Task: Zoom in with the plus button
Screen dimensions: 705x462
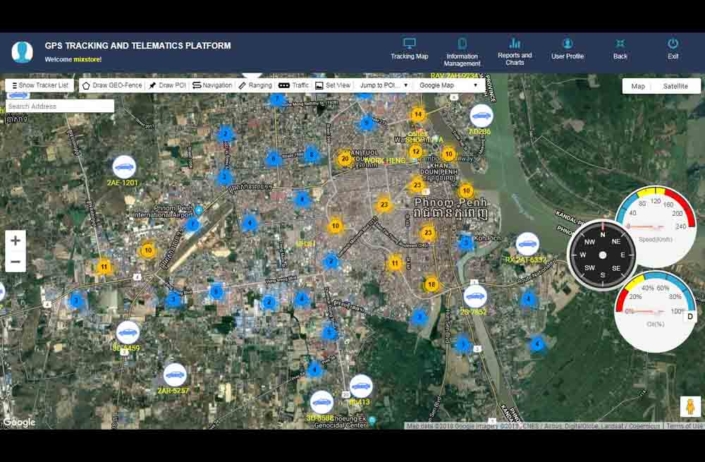Action: (x=15, y=240)
